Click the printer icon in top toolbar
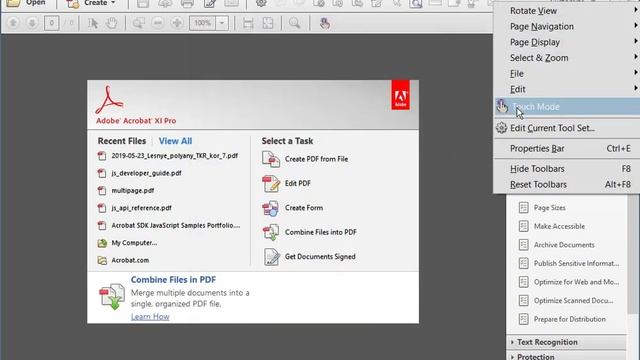The image size is (640, 360). (x=187, y=4)
